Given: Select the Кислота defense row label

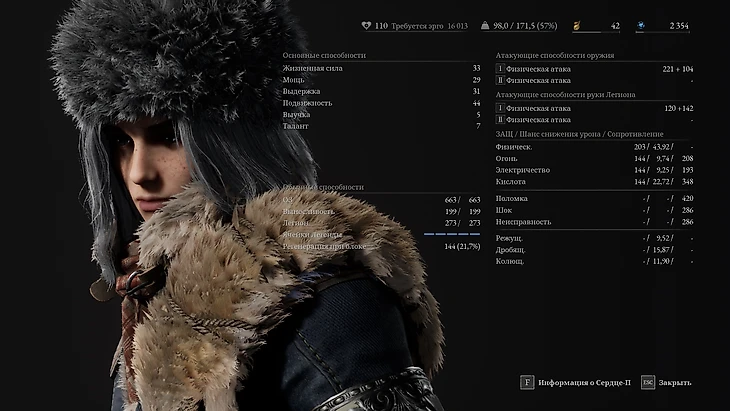Looking at the screenshot, I should point(510,182).
